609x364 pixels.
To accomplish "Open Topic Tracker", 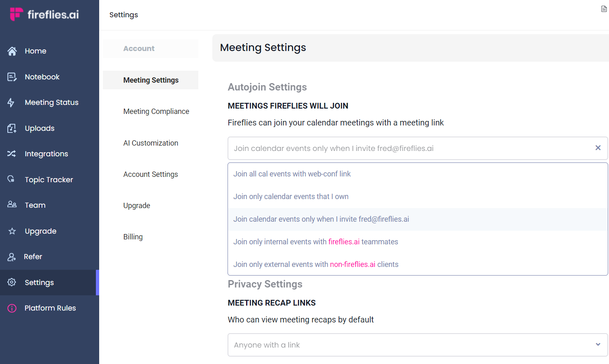I will coord(49,180).
